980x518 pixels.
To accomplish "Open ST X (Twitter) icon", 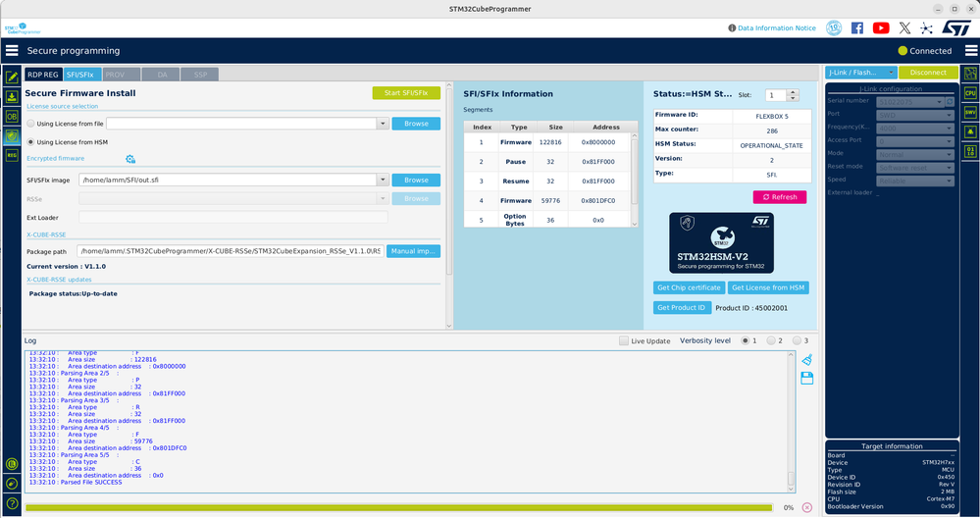I will coord(904,28).
